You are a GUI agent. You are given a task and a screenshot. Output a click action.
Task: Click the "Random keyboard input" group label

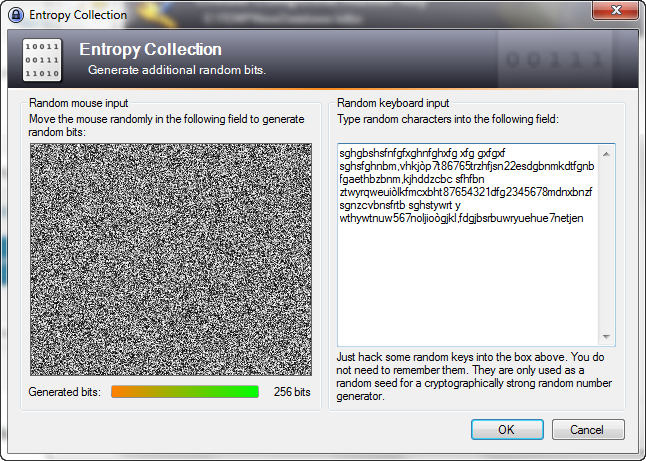(x=393, y=102)
